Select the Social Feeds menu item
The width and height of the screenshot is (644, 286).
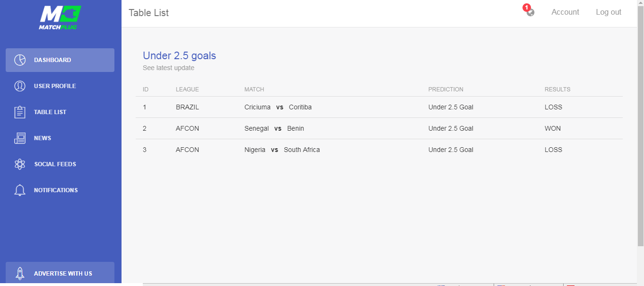pyautogui.click(x=60, y=164)
